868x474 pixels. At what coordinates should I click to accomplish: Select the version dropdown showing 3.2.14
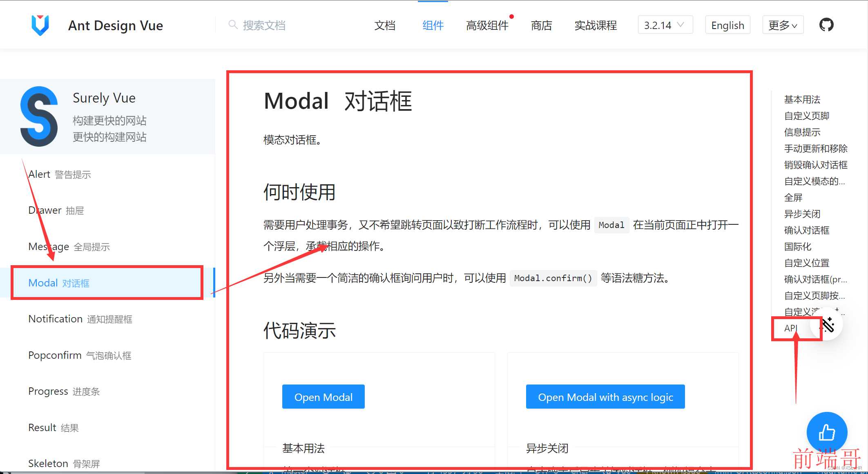point(665,25)
